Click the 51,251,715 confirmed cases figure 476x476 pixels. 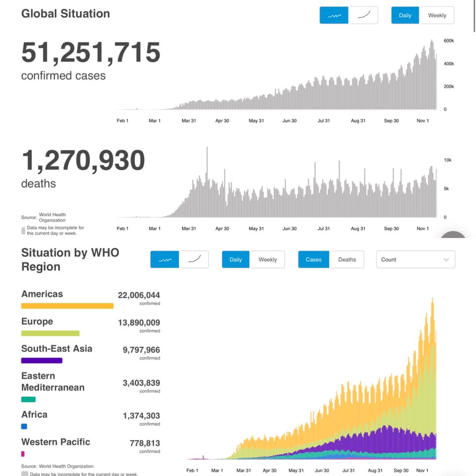91,53
